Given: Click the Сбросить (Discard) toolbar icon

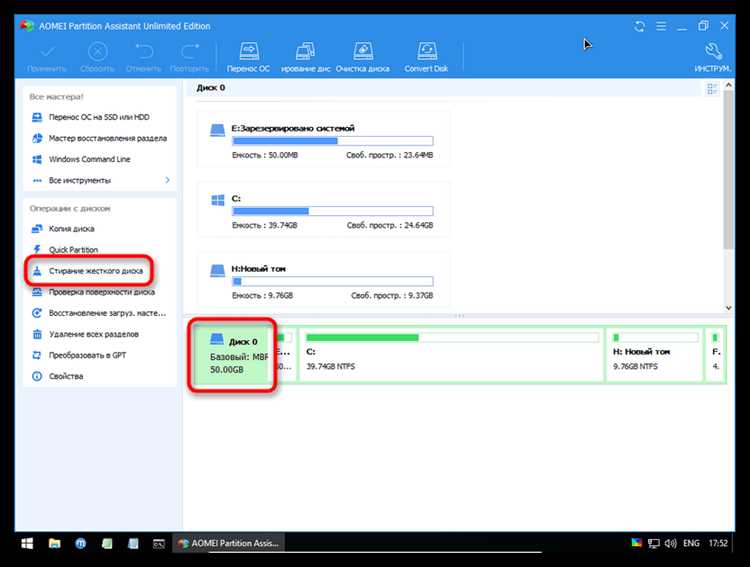Looking at the screenshot, I should pos(97,51).
